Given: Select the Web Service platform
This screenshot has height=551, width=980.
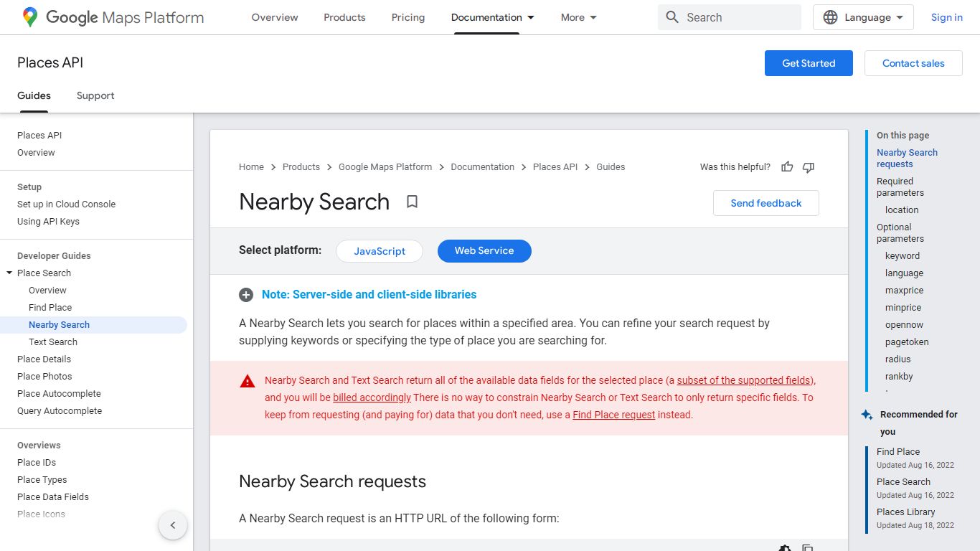Looking at the screenshot, I should 484,251.
